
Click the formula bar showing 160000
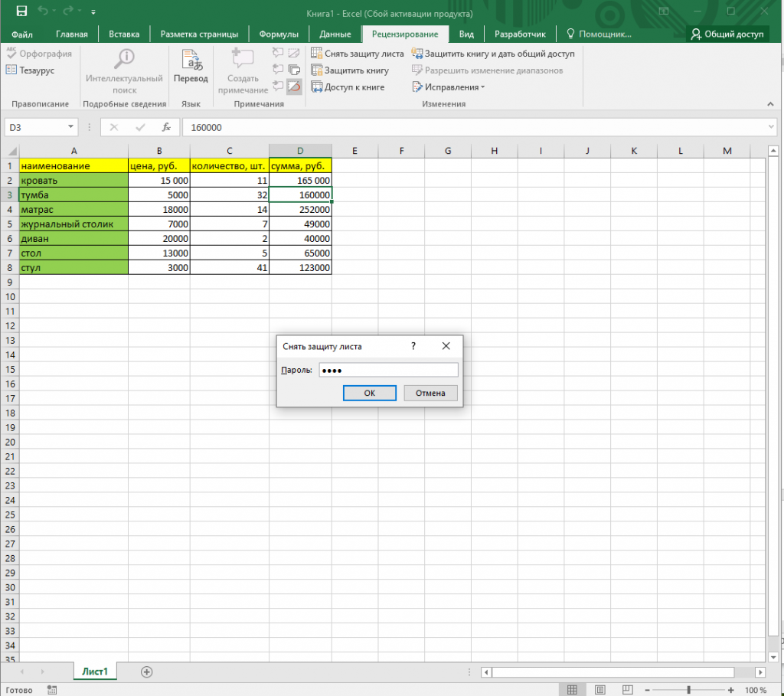click(474, 128)
